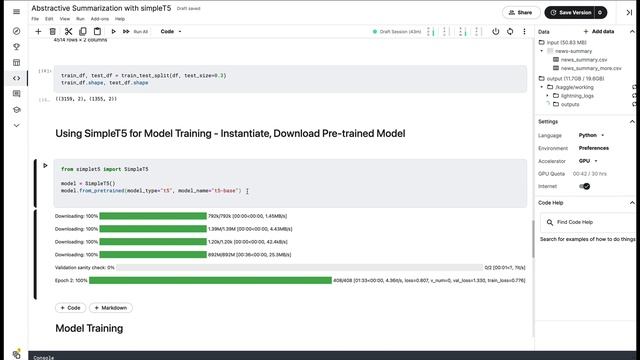The image size is (640, 360).
Task: Open Learn graduation cap icon in sidebar
Action: pos(16,110)
